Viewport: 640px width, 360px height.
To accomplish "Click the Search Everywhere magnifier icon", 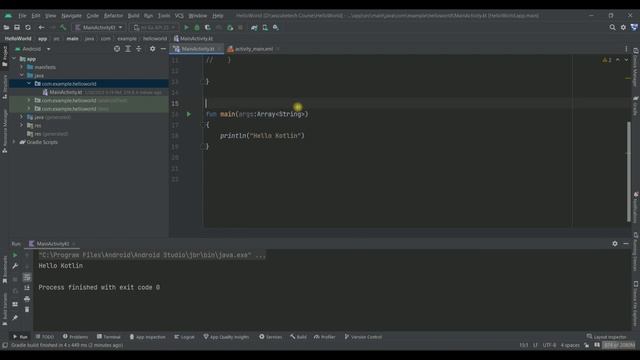I will click(x=612, y=27).
